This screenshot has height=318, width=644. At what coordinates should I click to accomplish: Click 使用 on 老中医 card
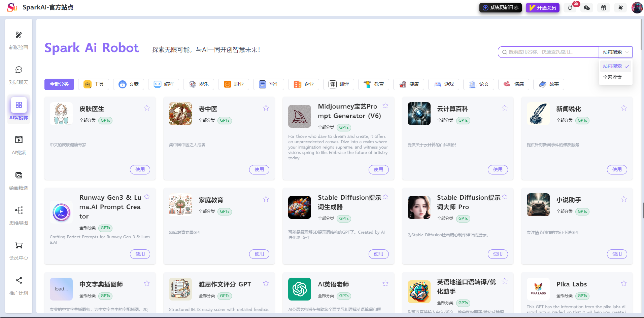[x=259, y=170]
